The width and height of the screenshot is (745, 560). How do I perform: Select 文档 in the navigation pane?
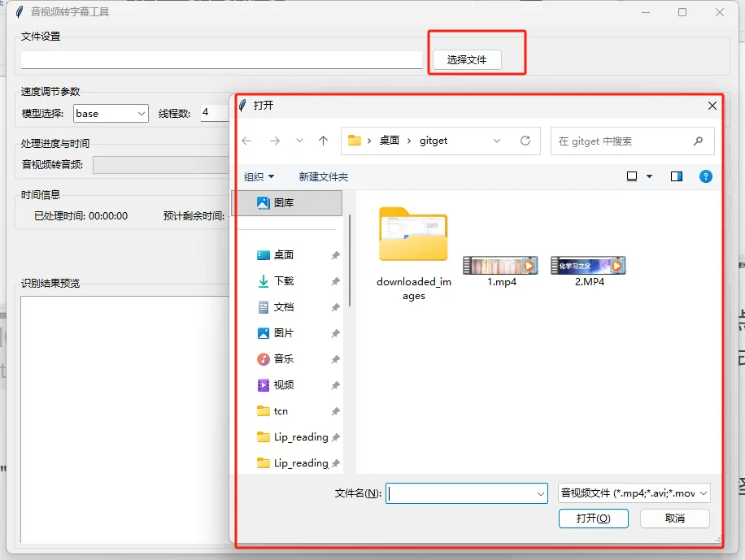284,307
